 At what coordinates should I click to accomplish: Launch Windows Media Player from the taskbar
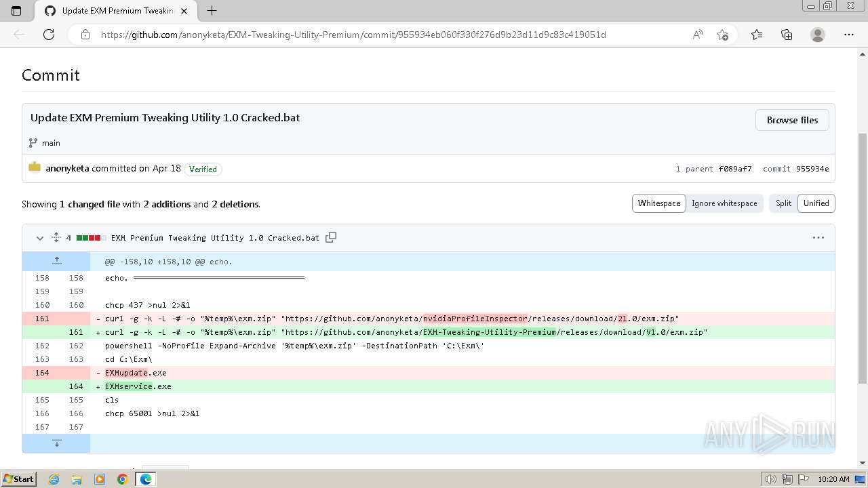[100, 479]
